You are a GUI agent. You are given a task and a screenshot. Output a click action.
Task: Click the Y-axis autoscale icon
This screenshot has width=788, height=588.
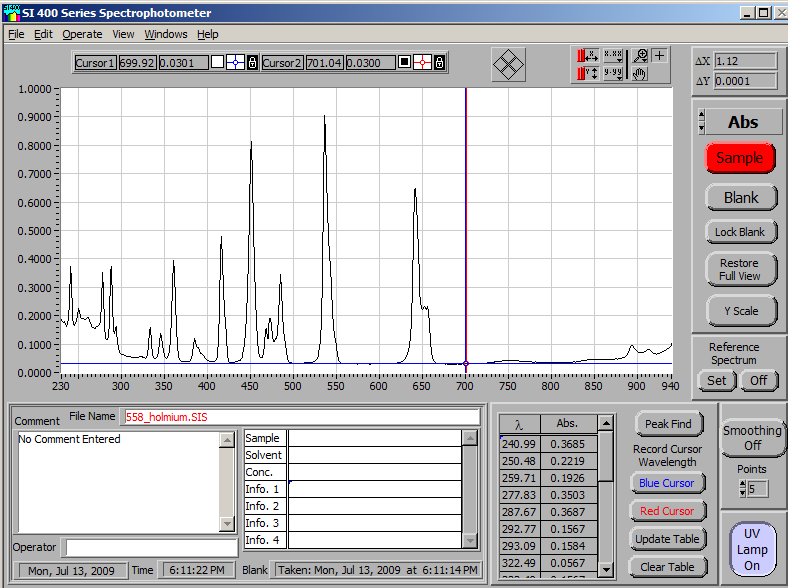[587, 74]
